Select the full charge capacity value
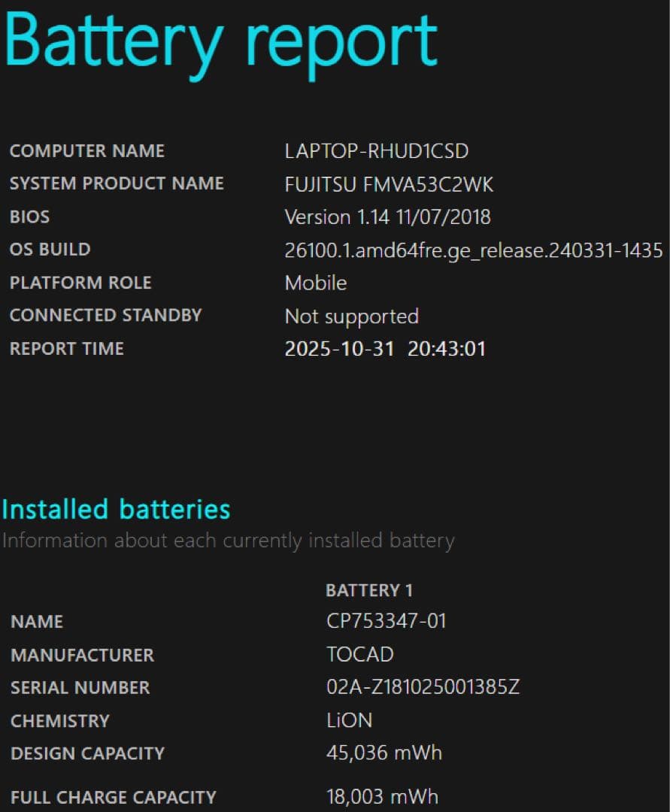Screen dimensions: 670x812 (x=384, y=796)
